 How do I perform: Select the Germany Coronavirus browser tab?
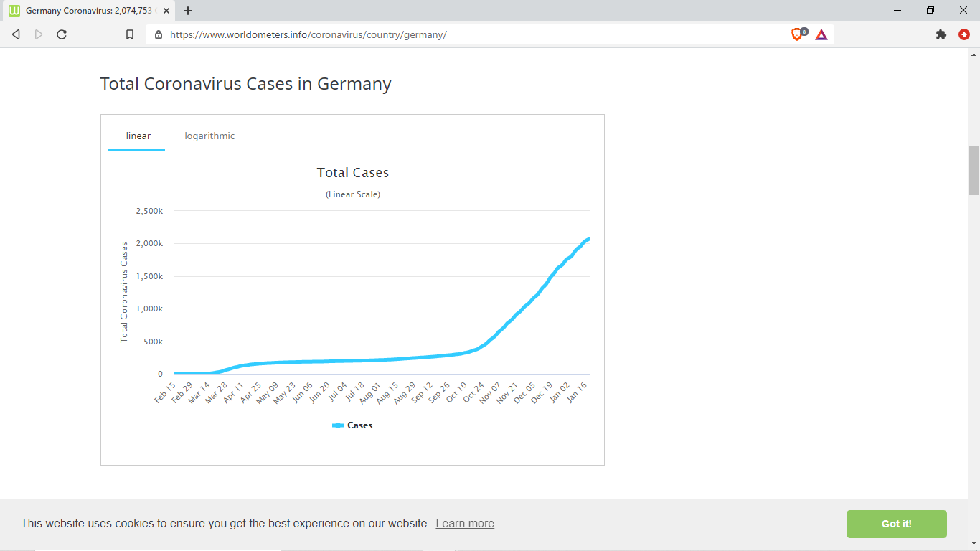click(90, 11)
